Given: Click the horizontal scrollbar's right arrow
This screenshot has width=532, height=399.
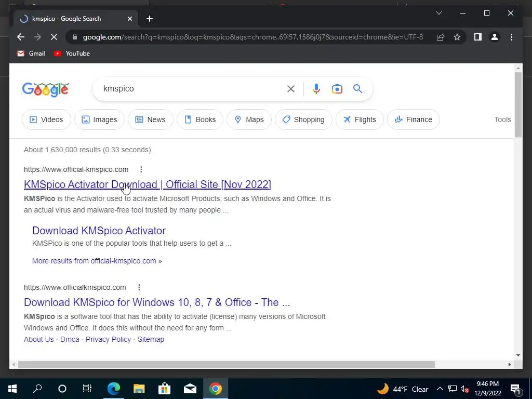Looking at the screenshot, I should tap(509, 364).
